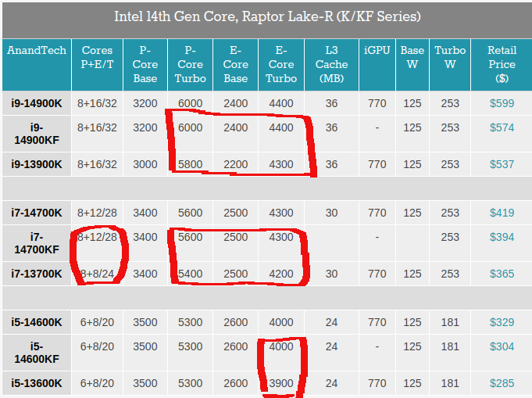Click L3 cache value 30 in i7-14700K row

331,213
